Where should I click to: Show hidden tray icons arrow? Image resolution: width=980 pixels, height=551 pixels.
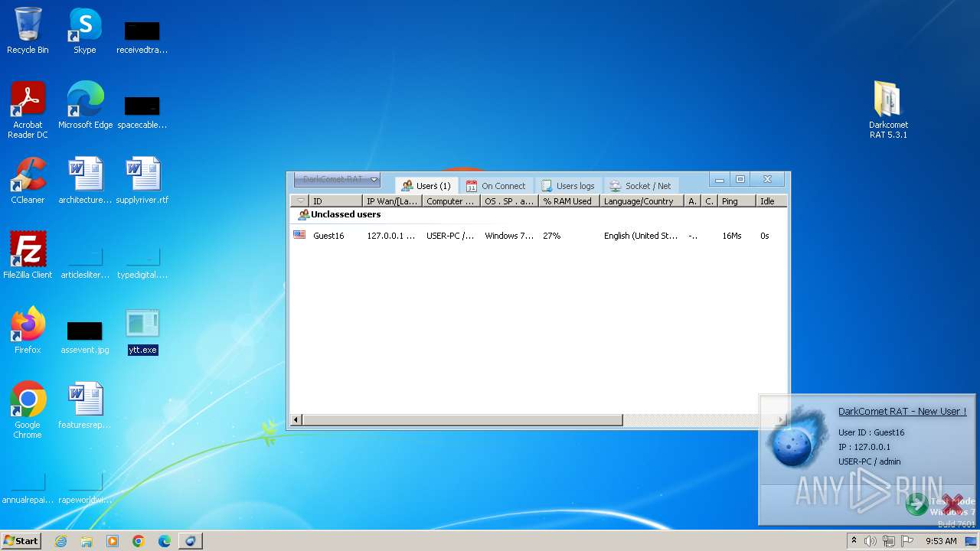pyautogui.click(x=854, y=541)
